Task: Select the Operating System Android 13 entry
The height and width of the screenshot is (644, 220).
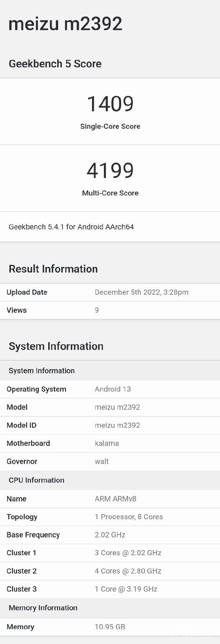Action: (x=110, y=389)
